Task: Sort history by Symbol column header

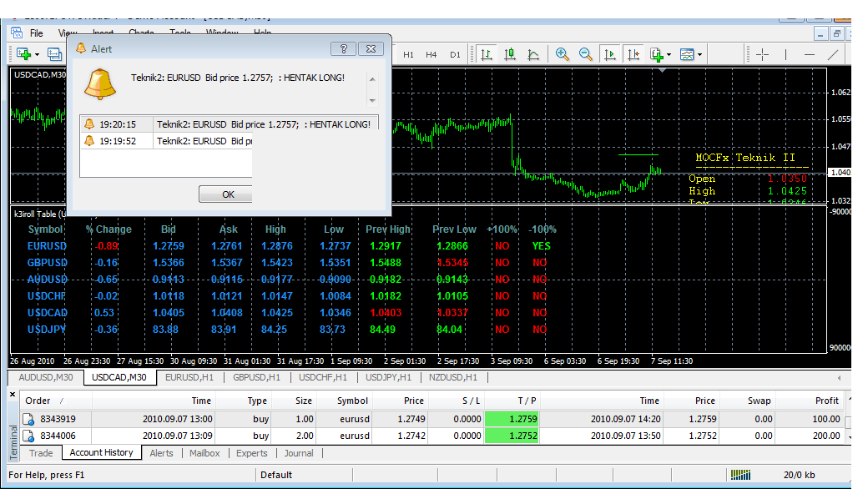Action: pyautogui.click(x=345, y=401)
